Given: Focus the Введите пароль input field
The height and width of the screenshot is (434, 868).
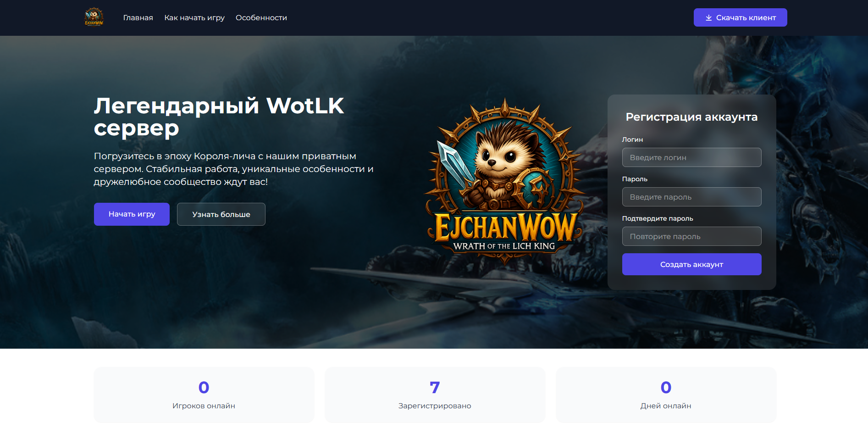Looking at the screenshot, I should [691, 197].
